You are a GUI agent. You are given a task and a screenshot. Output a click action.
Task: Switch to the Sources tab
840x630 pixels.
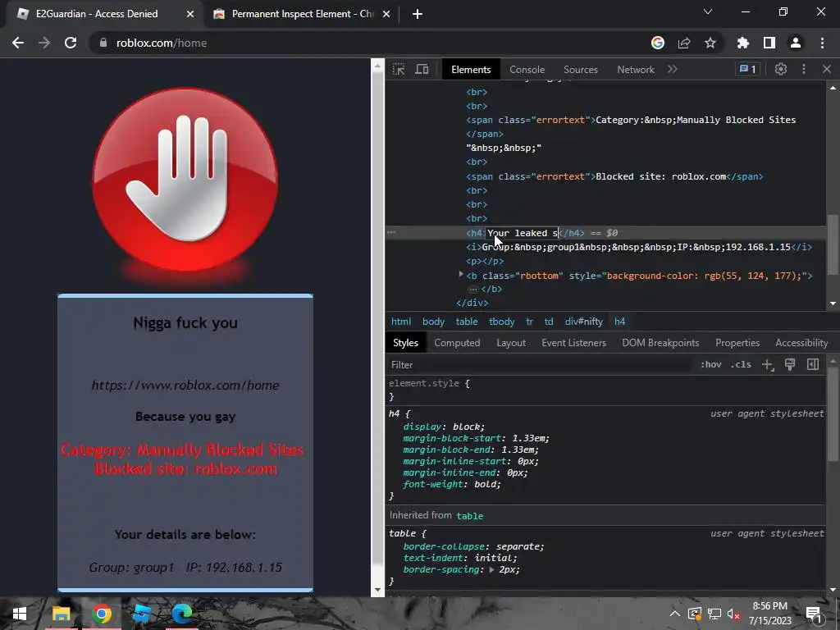pos(580,70)
